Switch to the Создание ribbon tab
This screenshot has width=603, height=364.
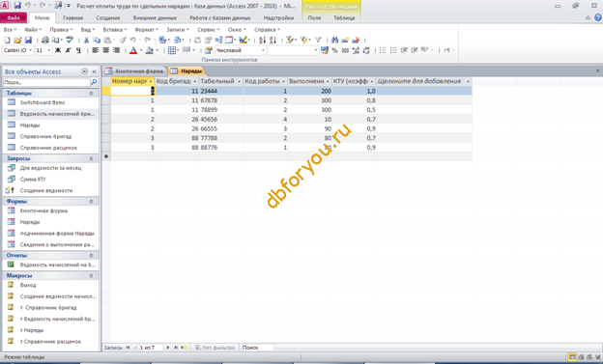click(x=108, y=17)
